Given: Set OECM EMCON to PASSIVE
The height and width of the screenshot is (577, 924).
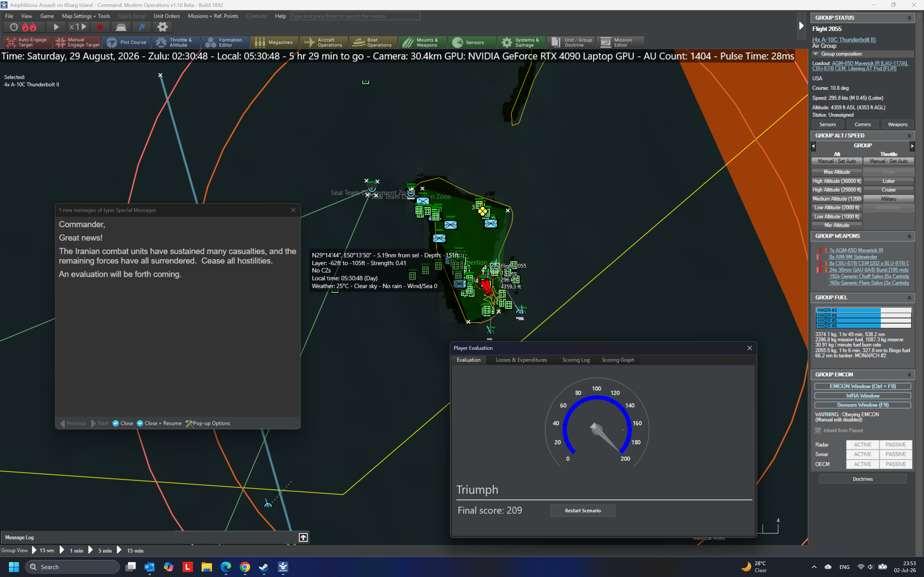Looking at the screenshot, I should tap(895, 464).
